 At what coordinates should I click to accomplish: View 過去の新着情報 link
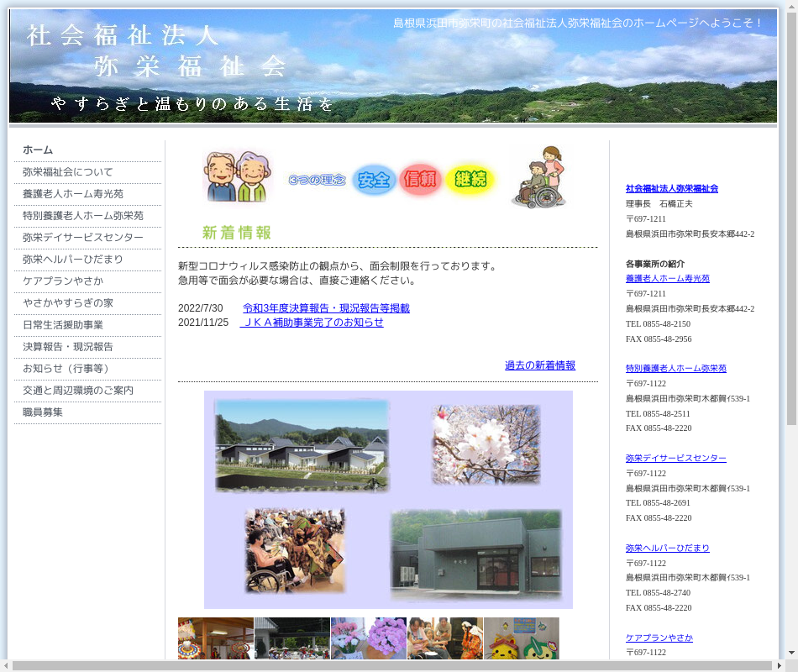pos(540,365)
